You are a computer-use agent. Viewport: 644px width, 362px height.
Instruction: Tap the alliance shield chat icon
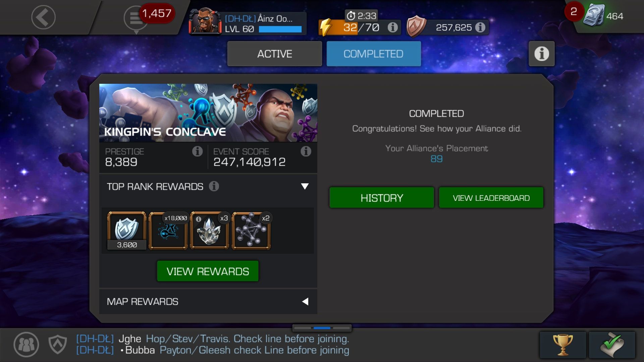[x=58, y=344]
